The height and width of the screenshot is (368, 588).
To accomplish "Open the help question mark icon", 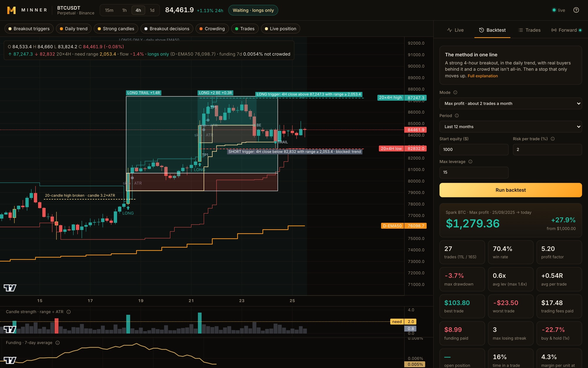I will click(x=576, y=10).
